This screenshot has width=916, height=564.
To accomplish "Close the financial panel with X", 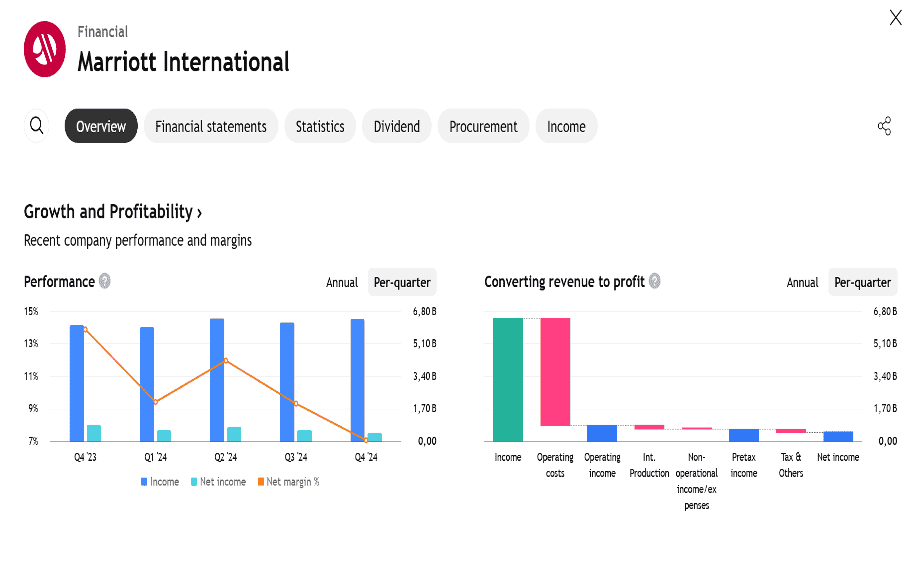I will (x=895, y=17).
